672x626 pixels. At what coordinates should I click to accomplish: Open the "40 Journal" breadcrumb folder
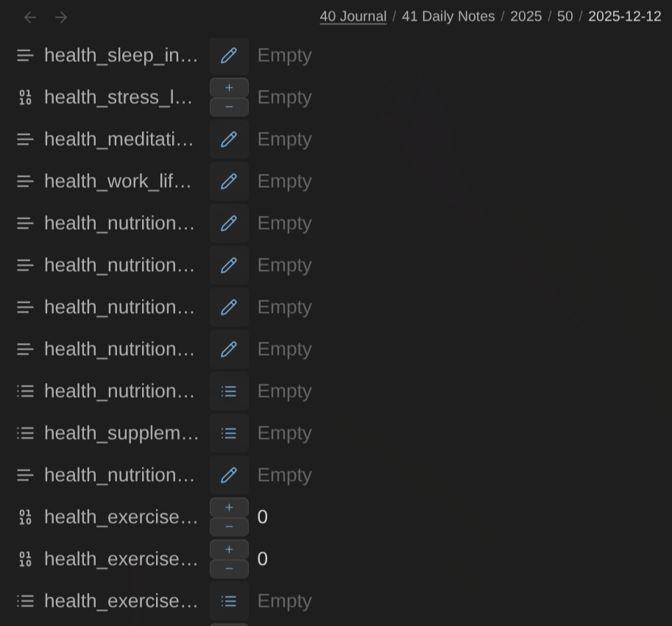coord(353,17)
